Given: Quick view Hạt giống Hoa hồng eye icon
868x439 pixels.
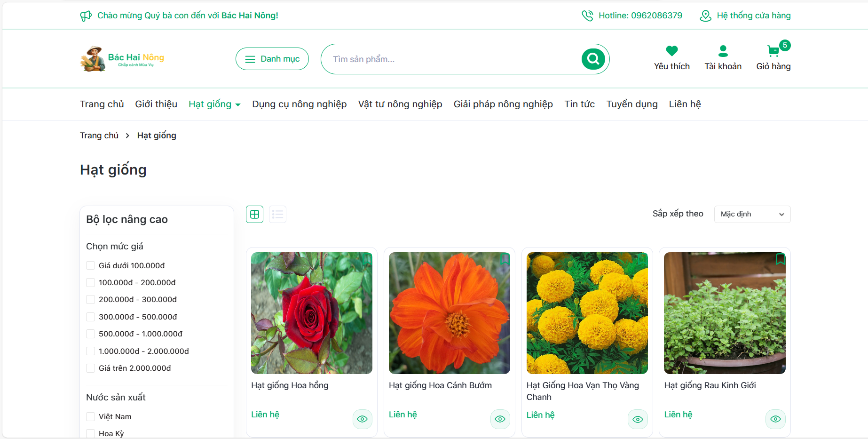Looking at the screenshot, I should 362,419.
